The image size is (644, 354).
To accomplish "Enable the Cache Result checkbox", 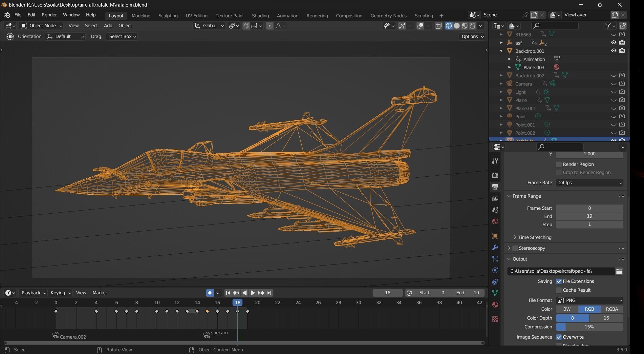I will [559, 290].
